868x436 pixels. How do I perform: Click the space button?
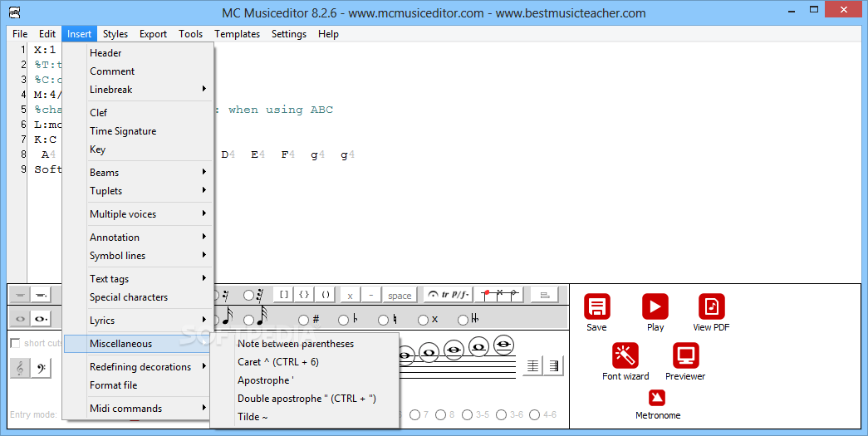400,296
